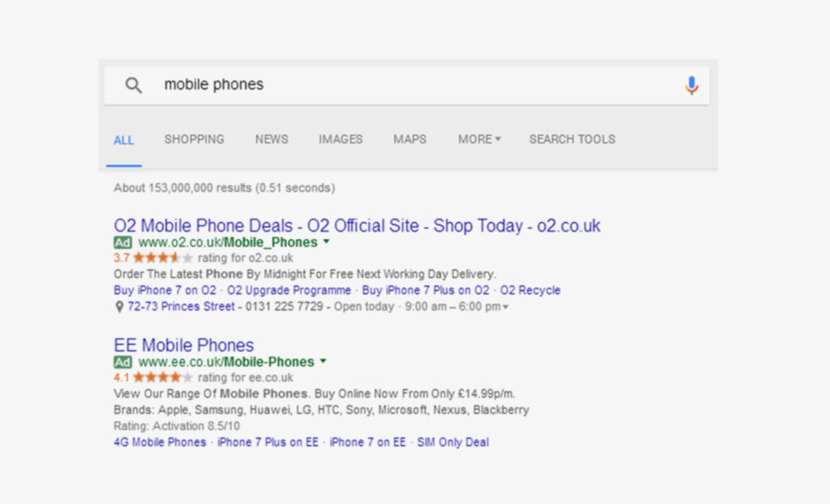The width and height of the screenshot is (830, 504).
Task: Open the www.o2.co.uk/Mobile_Phones URL
Action: click(x=228, y=242)
